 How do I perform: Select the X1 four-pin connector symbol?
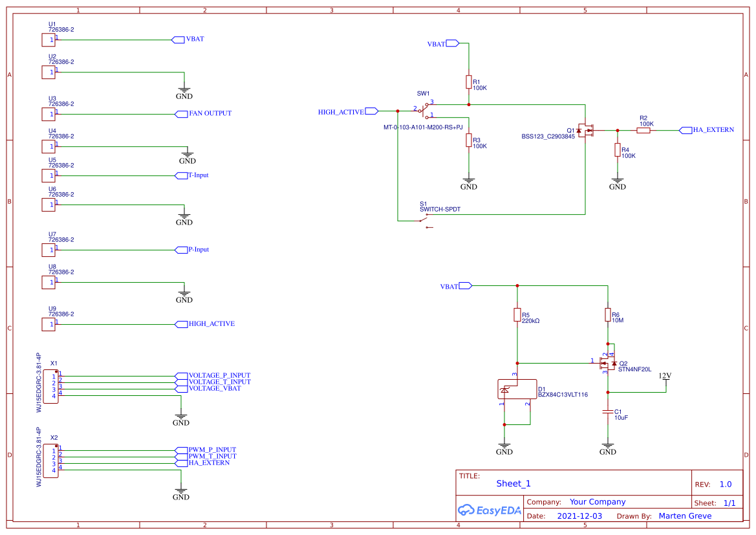coord(51,386)
